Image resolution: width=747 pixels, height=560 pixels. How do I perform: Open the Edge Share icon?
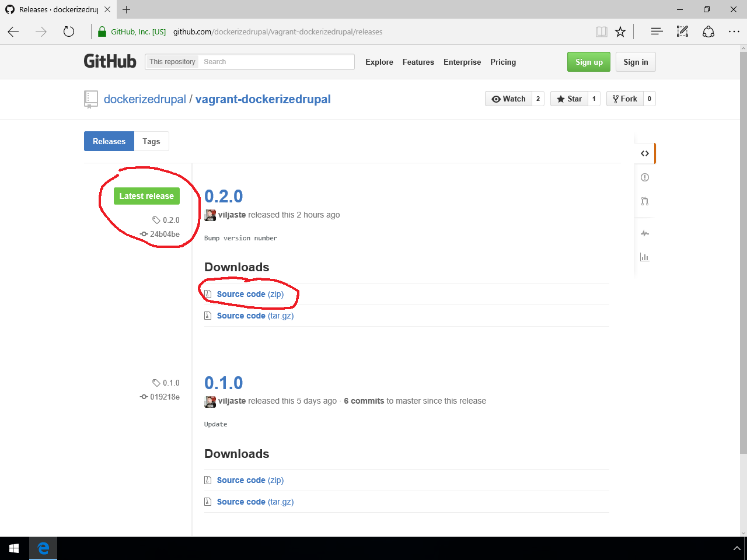pos(708,32)
